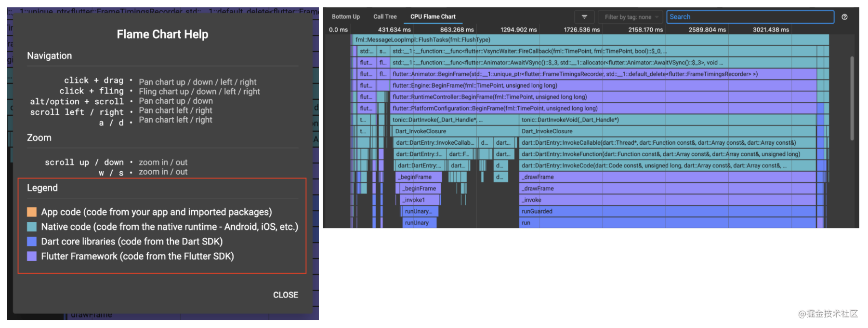The height and width of the screenshot is (328, 868).
Task: Select the dart::F... frame
Action: tap(459, 154)
